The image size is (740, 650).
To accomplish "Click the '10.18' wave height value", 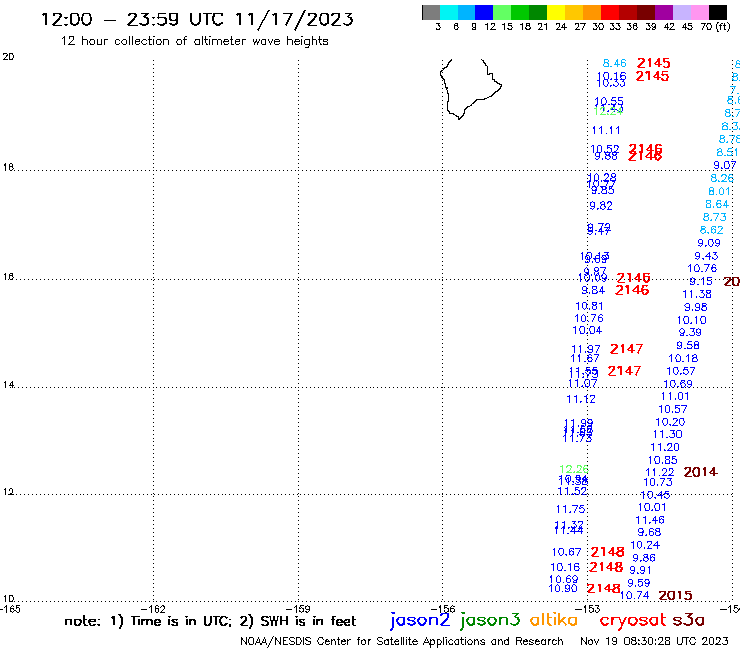I will [x=683, y=358].
